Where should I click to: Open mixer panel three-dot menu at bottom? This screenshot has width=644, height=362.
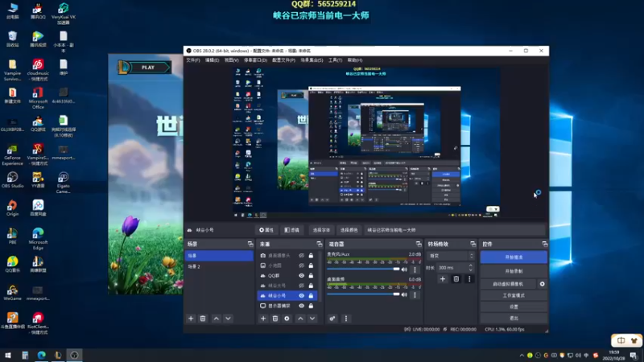(x=346, y=319)
